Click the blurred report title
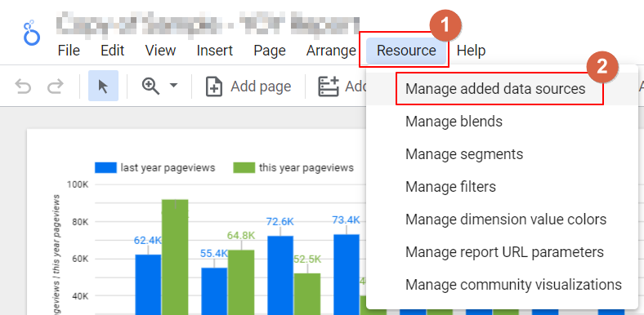 click(208, 24)
